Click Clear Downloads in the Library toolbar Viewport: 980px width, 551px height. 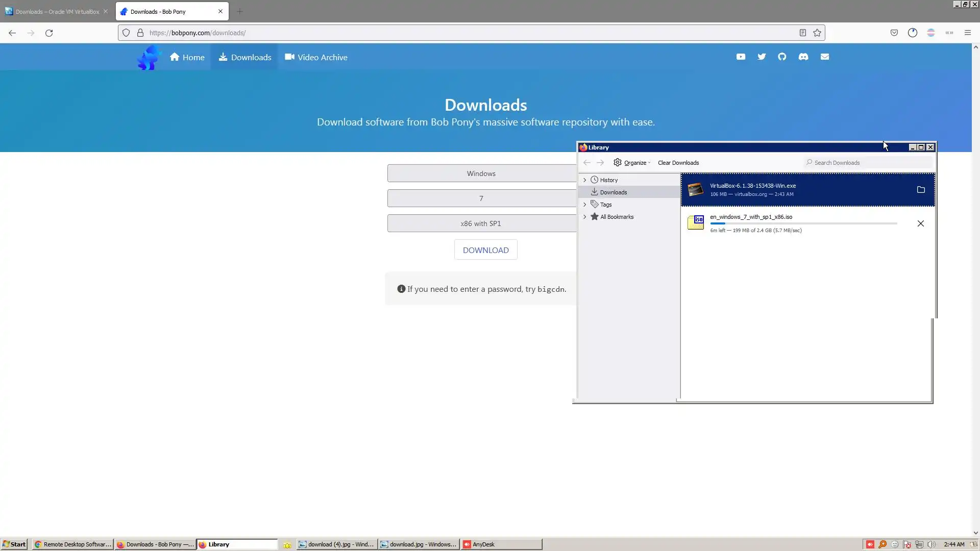click(678, 163)
